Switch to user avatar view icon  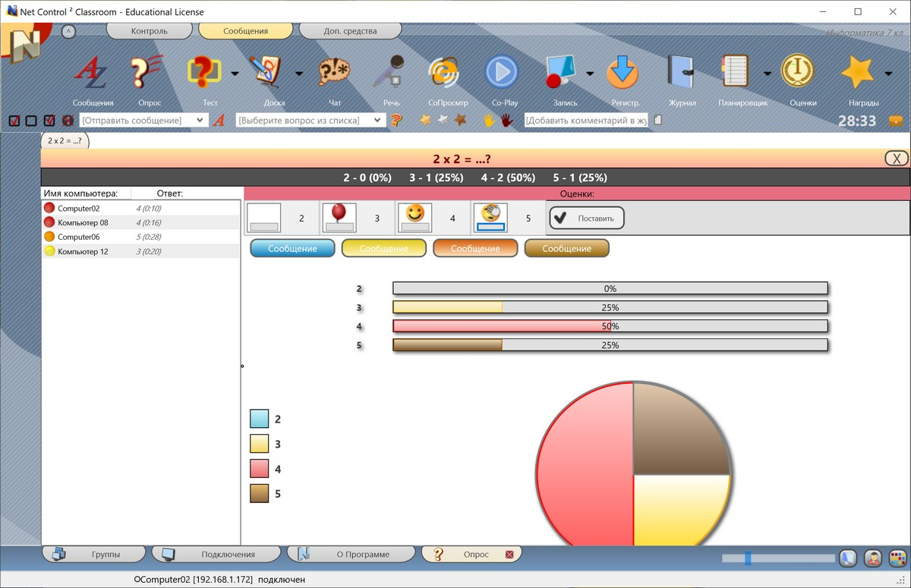coord(873,558)
